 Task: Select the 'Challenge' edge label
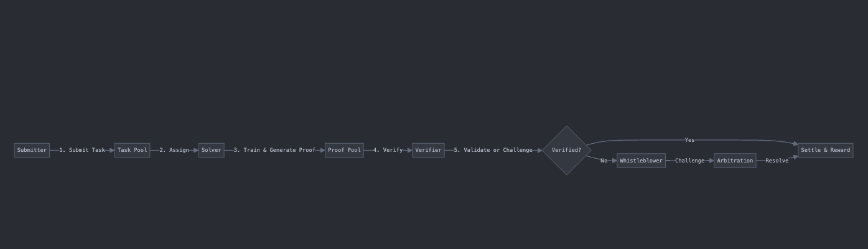click(690, 161)
